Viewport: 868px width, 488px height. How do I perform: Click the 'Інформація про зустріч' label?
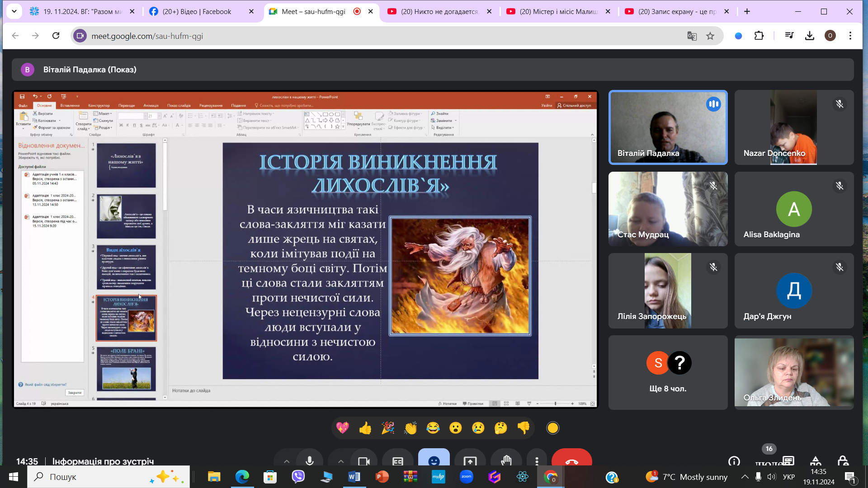coord(103,461)
